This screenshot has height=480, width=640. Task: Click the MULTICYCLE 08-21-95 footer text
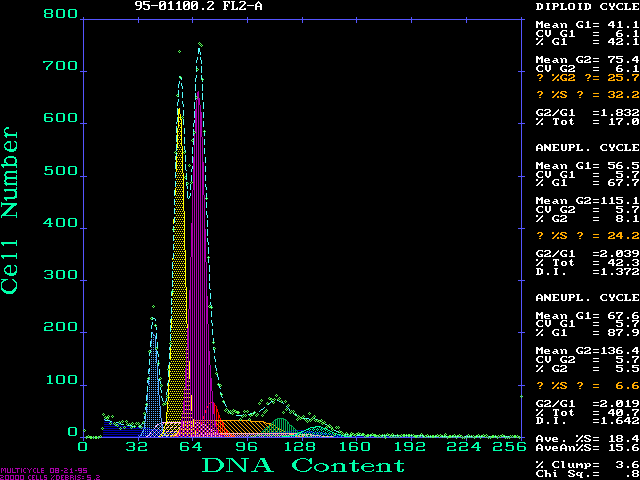click(x=44, y=470)
